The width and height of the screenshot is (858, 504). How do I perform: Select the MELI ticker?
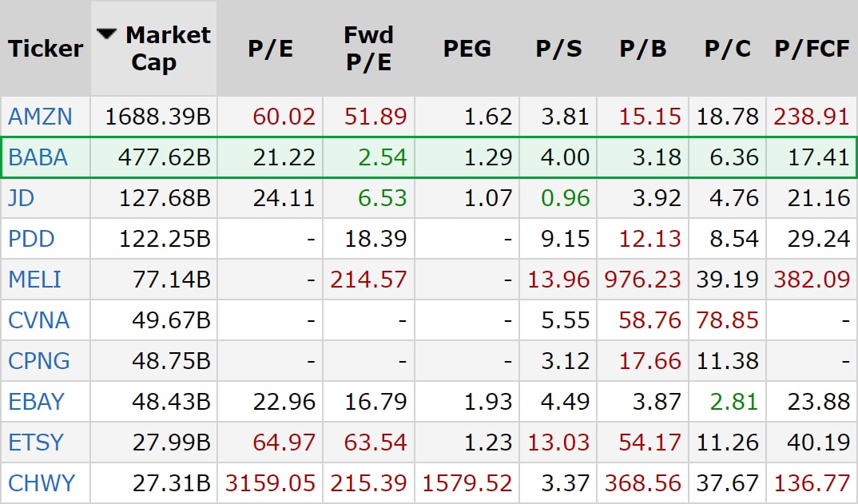point(34,280)
